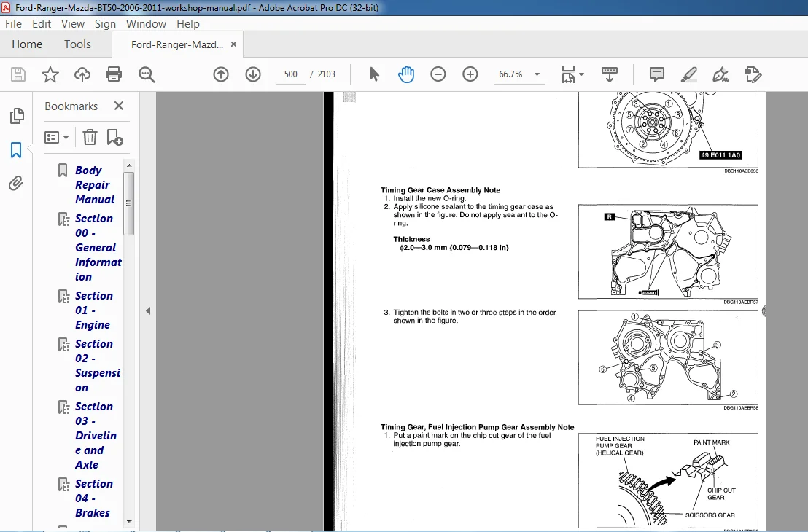808x532 pixels.
Task: Switch to the Tools tab
Action: (77, 44)
